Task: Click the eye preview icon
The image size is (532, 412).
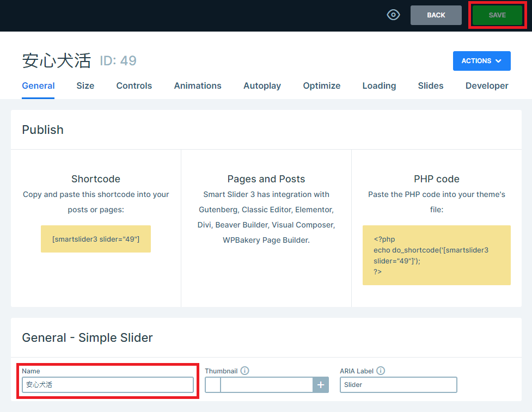Action: pyautogui.click(x=393, y=15)
